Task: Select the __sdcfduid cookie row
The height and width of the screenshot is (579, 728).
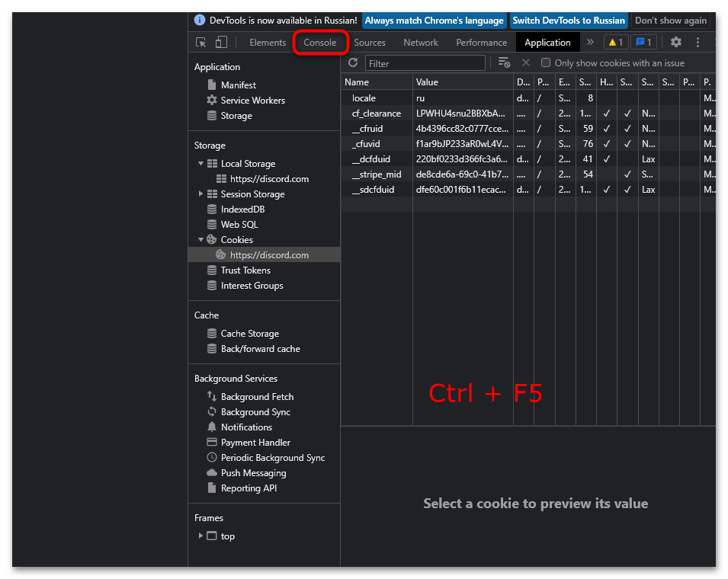Action: pyautogui.click(x=528, y=189)
